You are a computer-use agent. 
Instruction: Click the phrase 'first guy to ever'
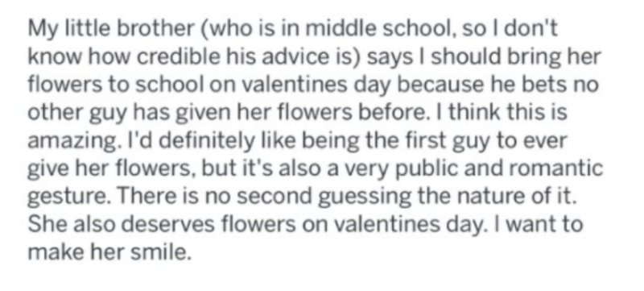point(485,141)
